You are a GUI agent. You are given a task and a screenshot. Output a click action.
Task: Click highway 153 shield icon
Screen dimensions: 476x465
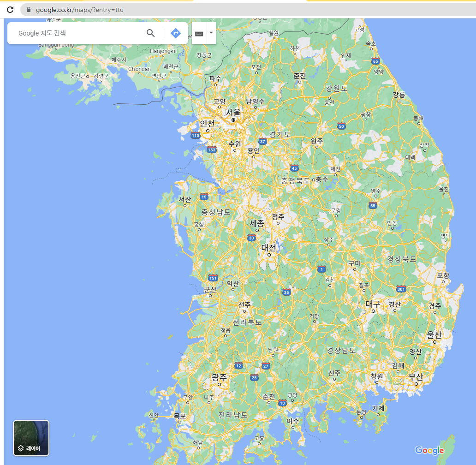coord(212,149)
